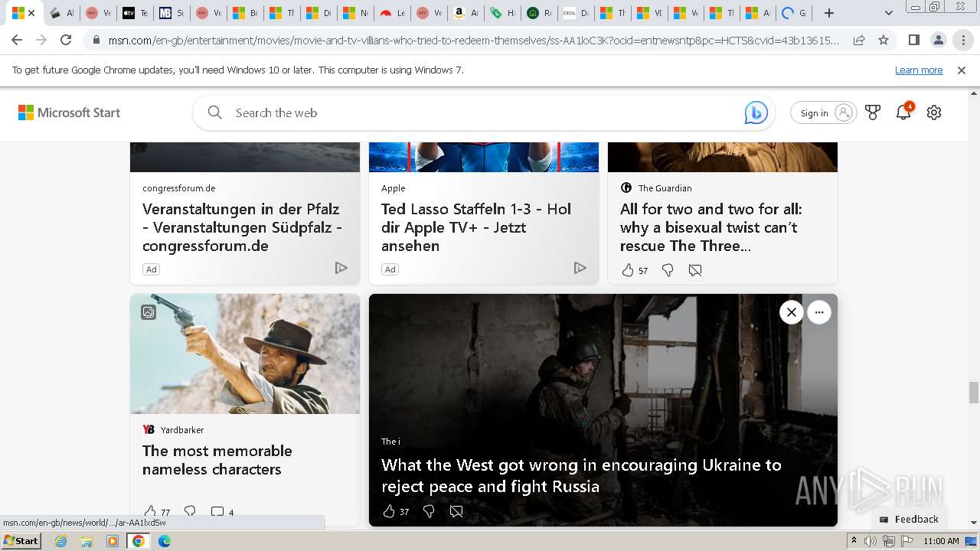Viewport: 980px width, 551px height.
Task: Open Internet Explorer from taskbar
Action: point(61,541)
